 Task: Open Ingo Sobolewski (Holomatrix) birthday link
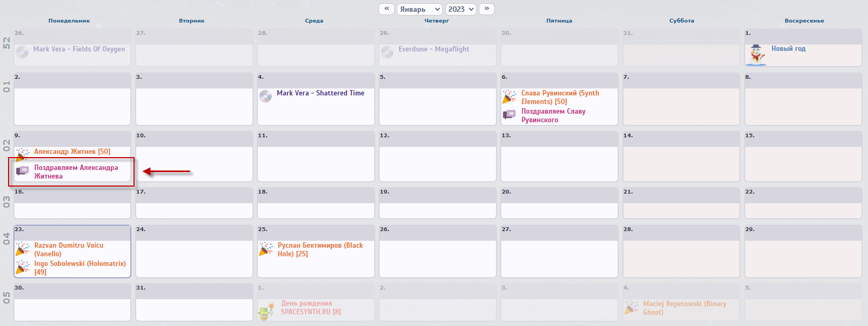point(80,268)
